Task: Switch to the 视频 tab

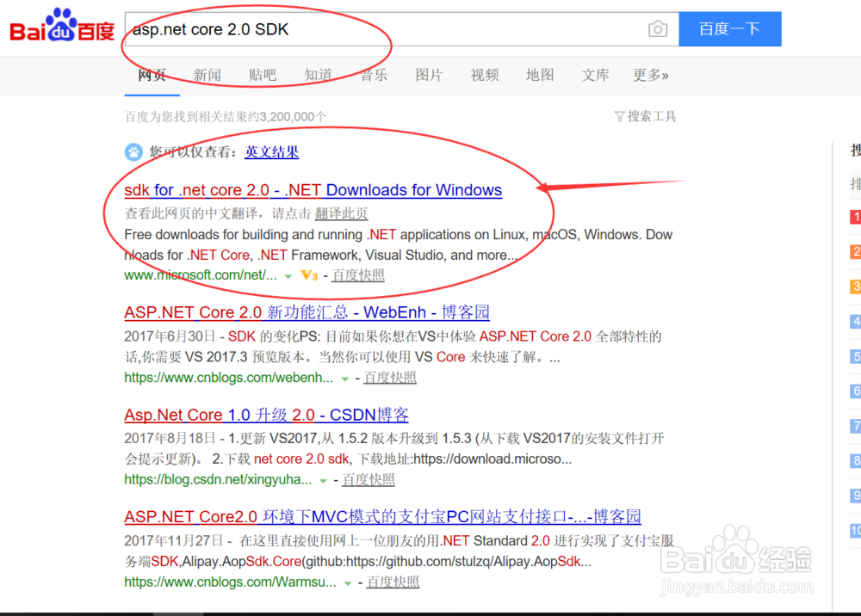Action: (x=485, y=75)
